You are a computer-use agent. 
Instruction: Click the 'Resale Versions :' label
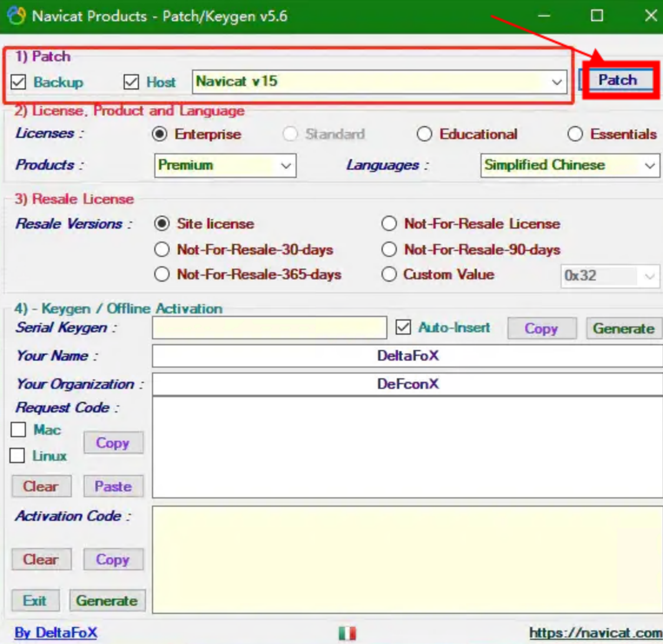(x=74, y=223)
